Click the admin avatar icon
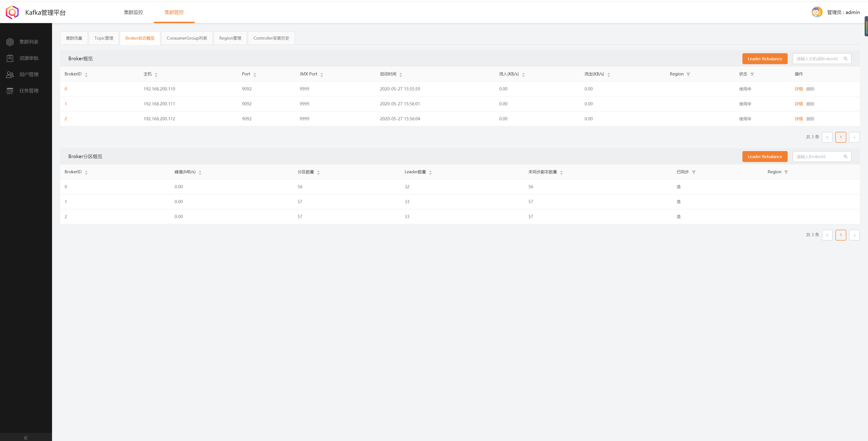The height and width of the screenshot is (441, 868). 817,12
